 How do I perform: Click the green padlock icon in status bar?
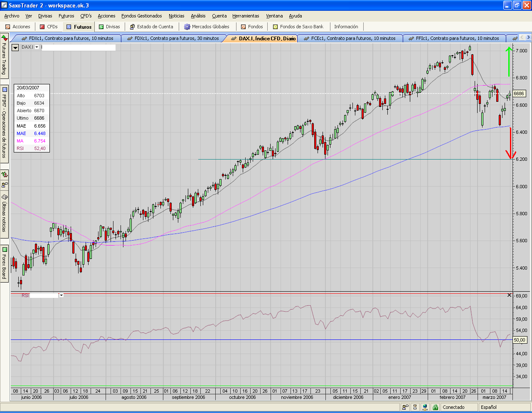435,407
